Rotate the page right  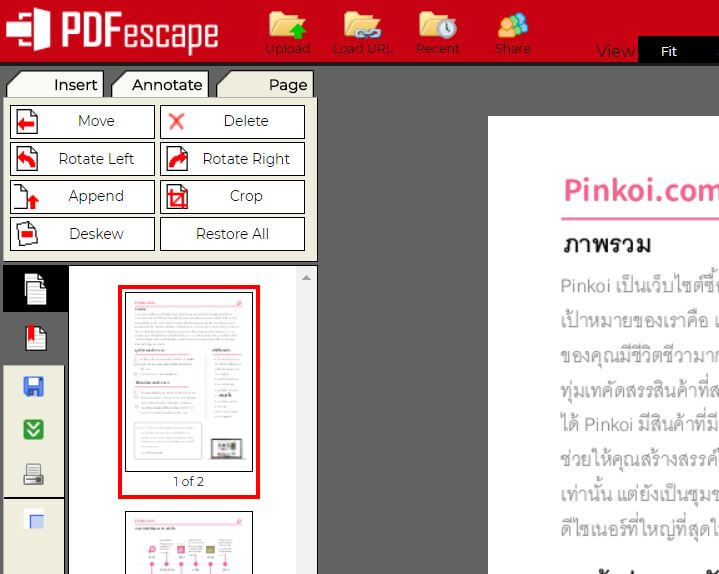coord(232,159)
